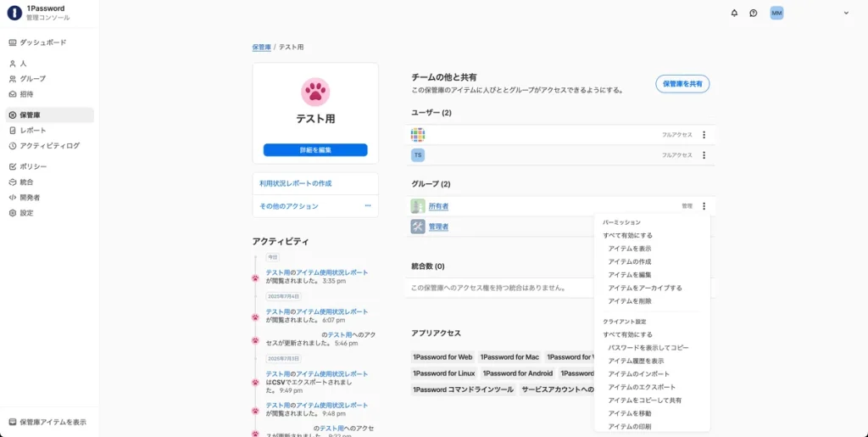Click the 設定 gear icon in sidebar
The height and width of the screenshot is (437, 868).
coord(12,213)
